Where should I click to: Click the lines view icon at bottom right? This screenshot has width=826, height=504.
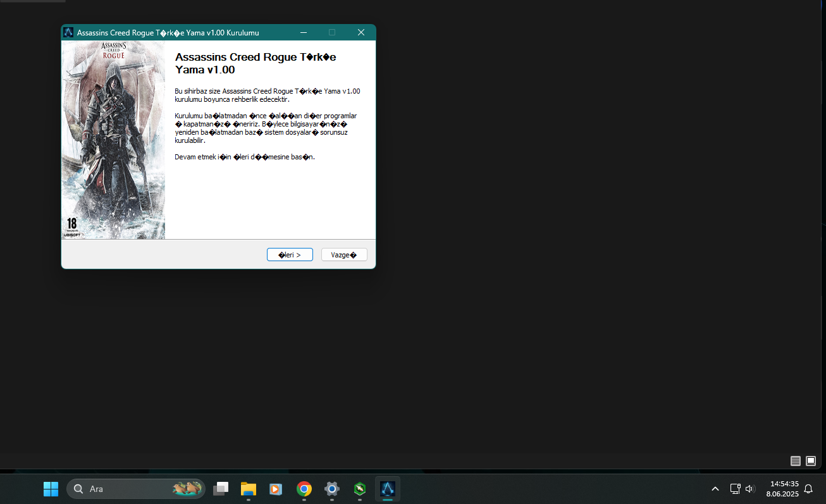point(796,461)
